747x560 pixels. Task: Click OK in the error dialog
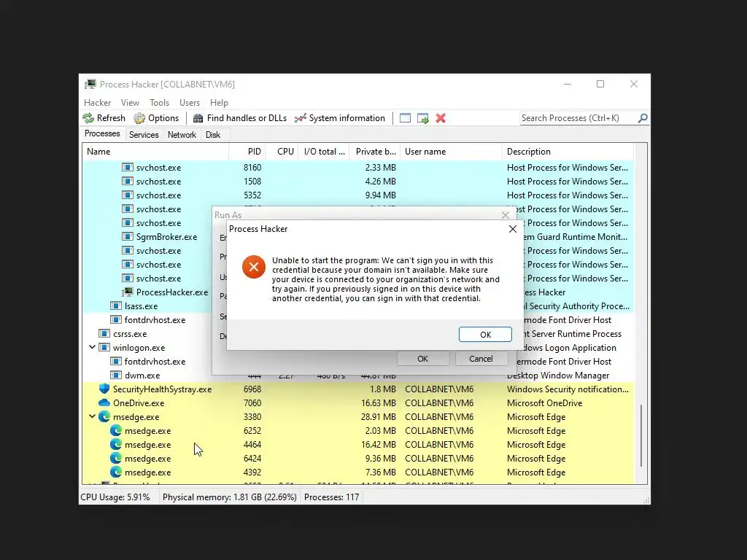[x=485, y=334]
